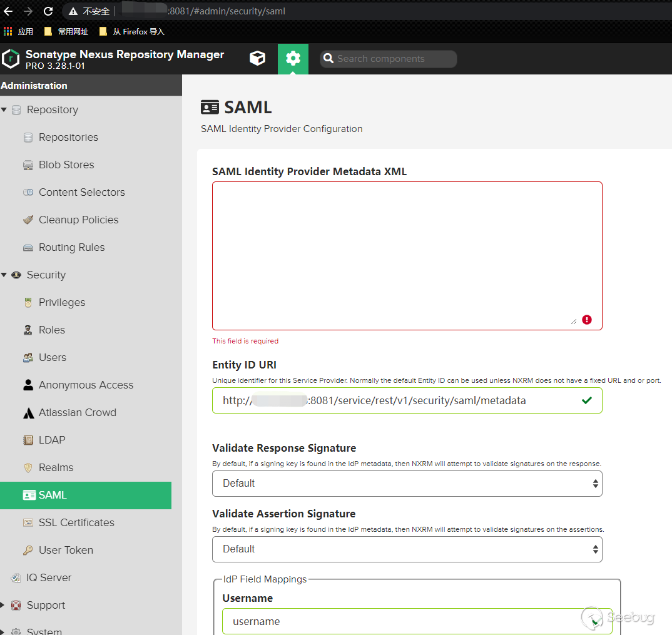Open the 常用网址 bookmarks folder
Screen dimensions: 672x635
click(67, 31)
